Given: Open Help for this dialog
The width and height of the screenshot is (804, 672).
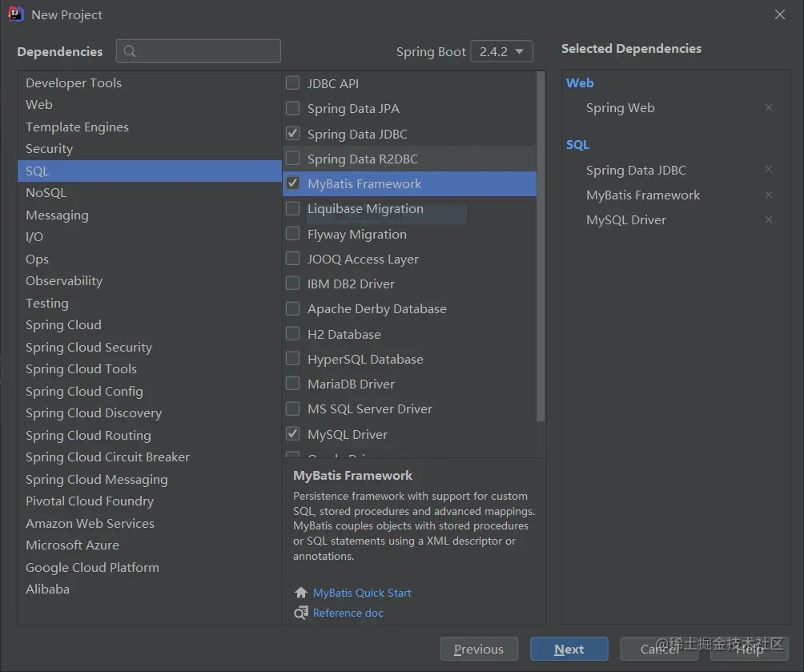Looking at the screenshot, I should point(749,649).
